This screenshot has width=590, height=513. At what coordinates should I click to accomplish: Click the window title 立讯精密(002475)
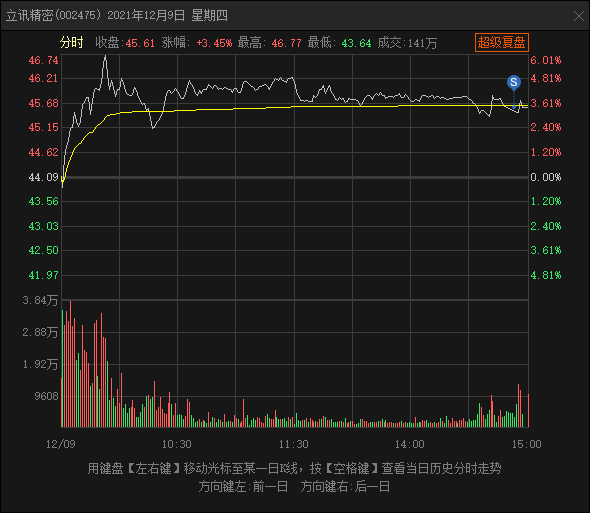(54, 15)
